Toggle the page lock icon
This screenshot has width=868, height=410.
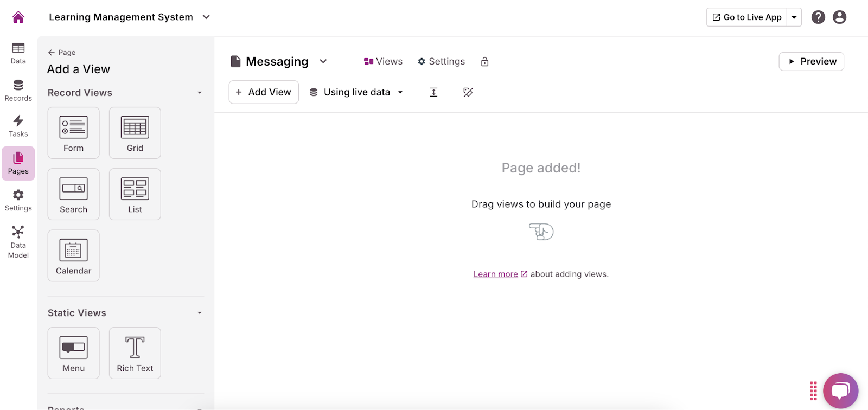[484, 62]
